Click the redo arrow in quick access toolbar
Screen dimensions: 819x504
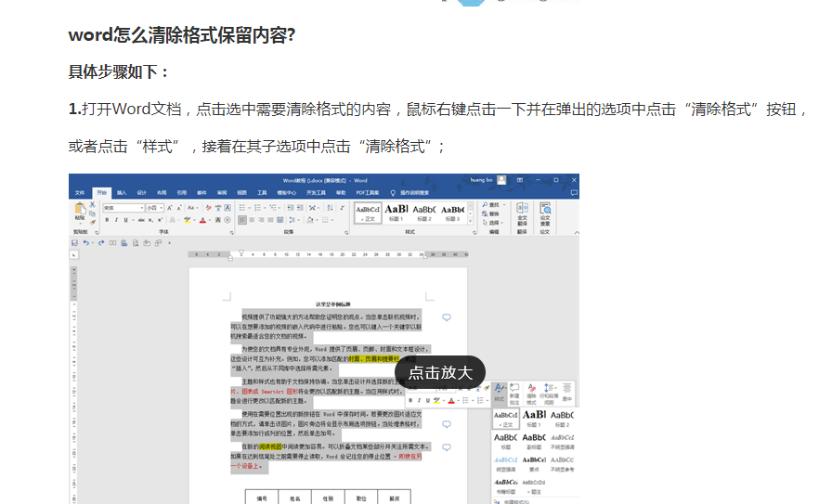tap(101, 243)
